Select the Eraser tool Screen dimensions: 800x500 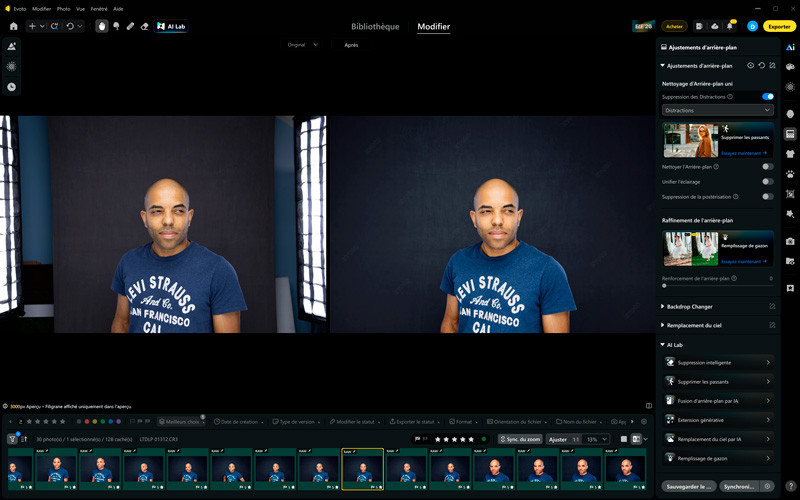144,26
